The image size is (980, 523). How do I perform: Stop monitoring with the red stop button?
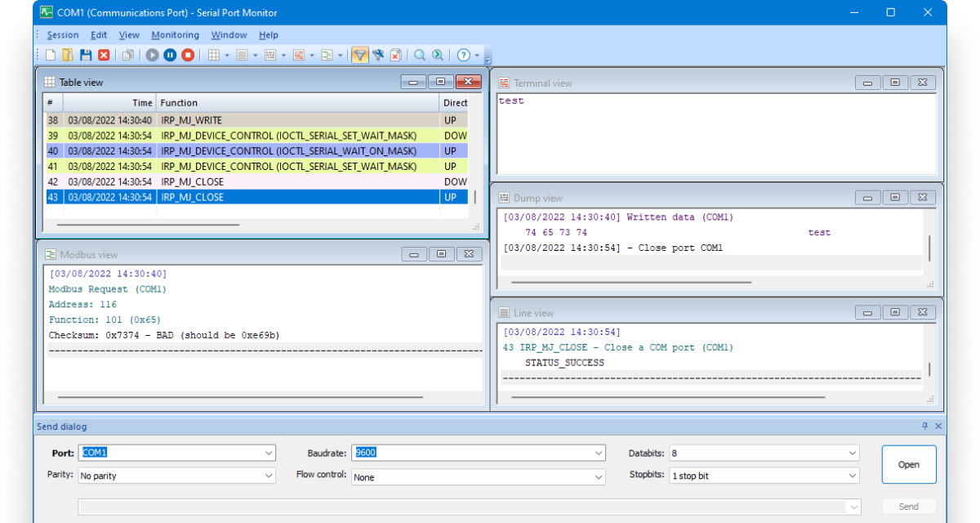(x=188, y=56)
